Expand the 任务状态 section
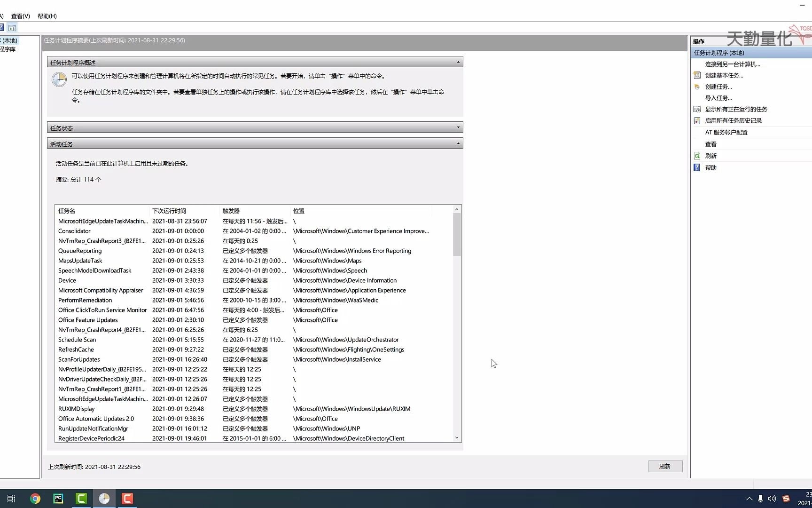Screen dimensions: 812x508 [x=458, y=127]
